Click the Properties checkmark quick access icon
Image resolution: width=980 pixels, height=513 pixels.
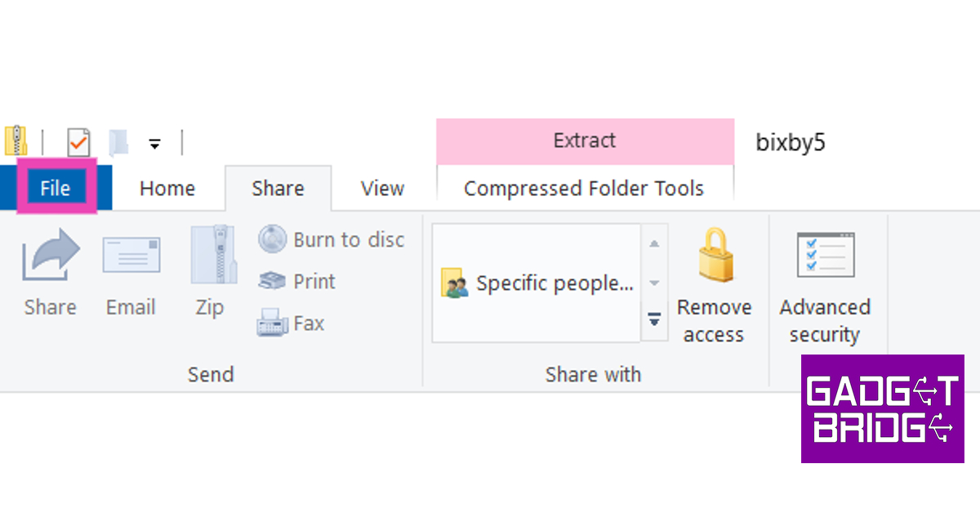click(x=78, y=142)
